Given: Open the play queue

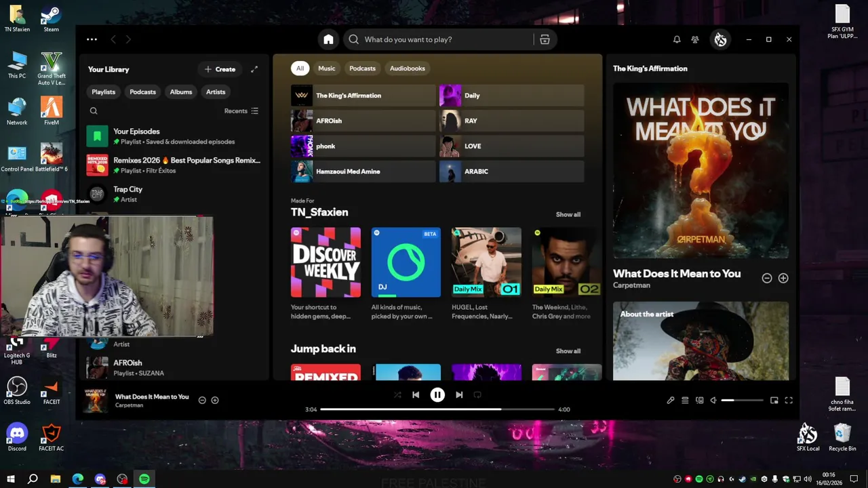Looking at the screenshot, I should click(685, 401).
